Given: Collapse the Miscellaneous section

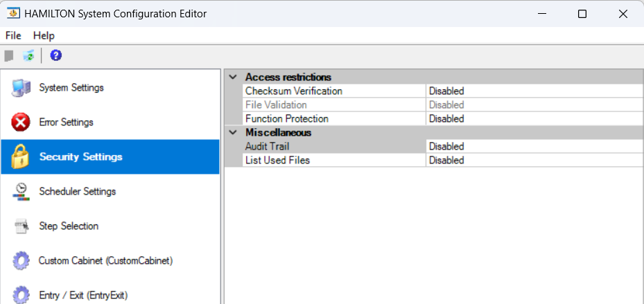Looking at the screenshot, I should 232,132.
